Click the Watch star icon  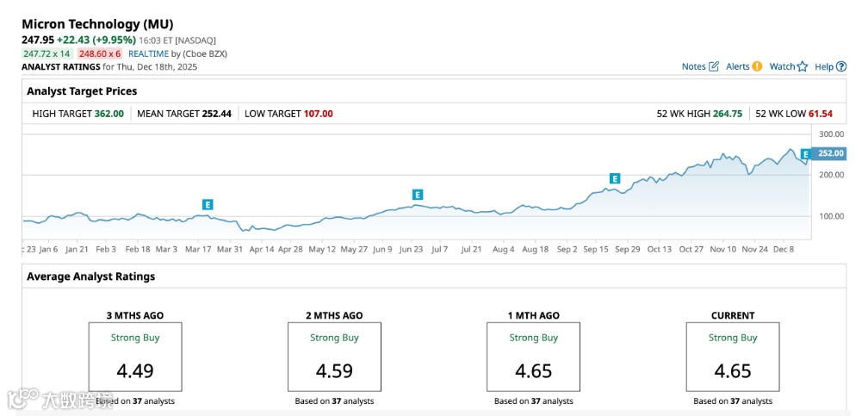tap(803, 66)
